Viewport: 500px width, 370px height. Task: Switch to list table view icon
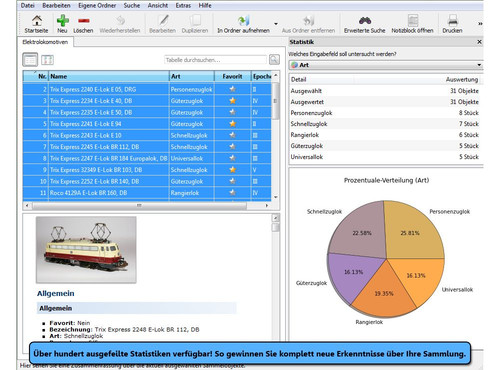[30, 60]
